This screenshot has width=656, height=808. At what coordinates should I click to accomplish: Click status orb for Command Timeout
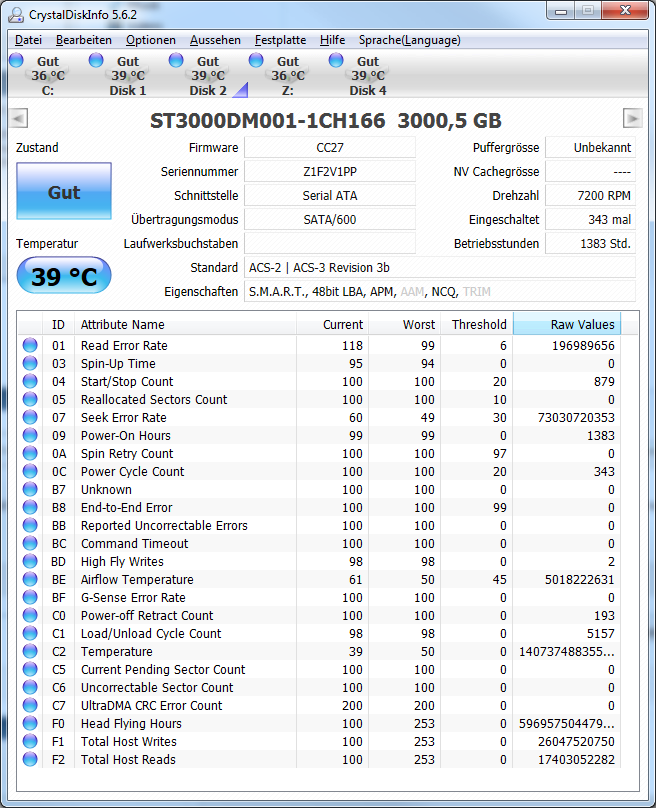pos(30,544)
